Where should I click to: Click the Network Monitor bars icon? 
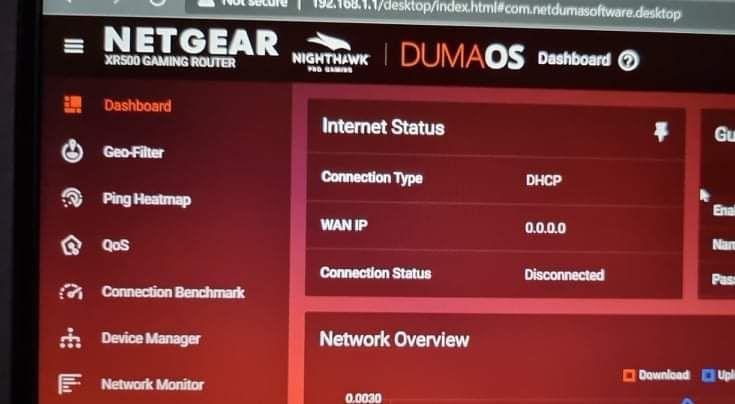(69, 384)
